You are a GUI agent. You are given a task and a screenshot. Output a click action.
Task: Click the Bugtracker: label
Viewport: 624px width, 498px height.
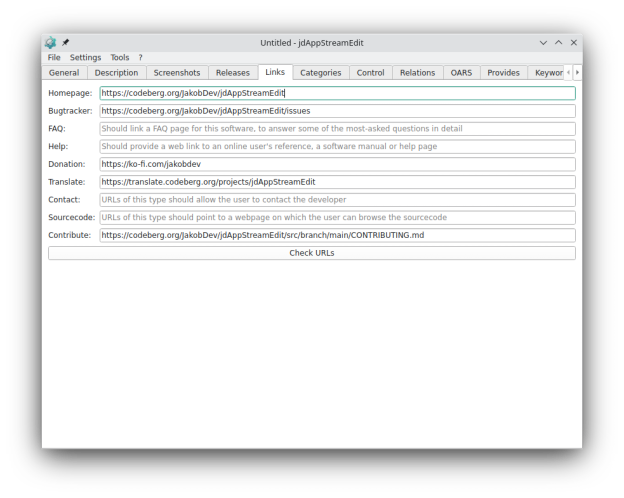(70, 111)
